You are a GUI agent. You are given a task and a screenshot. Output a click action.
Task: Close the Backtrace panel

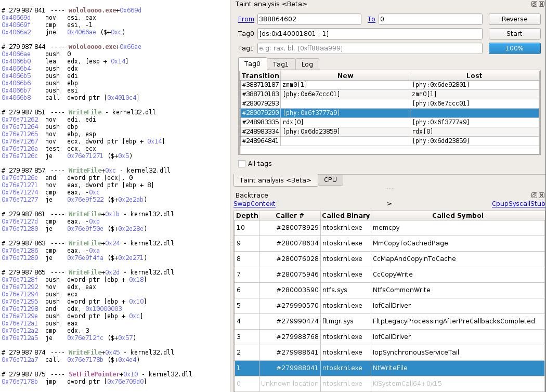tap(541, 195)
